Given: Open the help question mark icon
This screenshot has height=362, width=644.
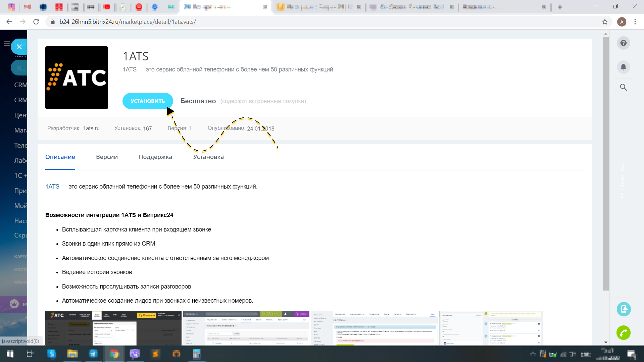Looking at the screenshot, I should 623,43.
